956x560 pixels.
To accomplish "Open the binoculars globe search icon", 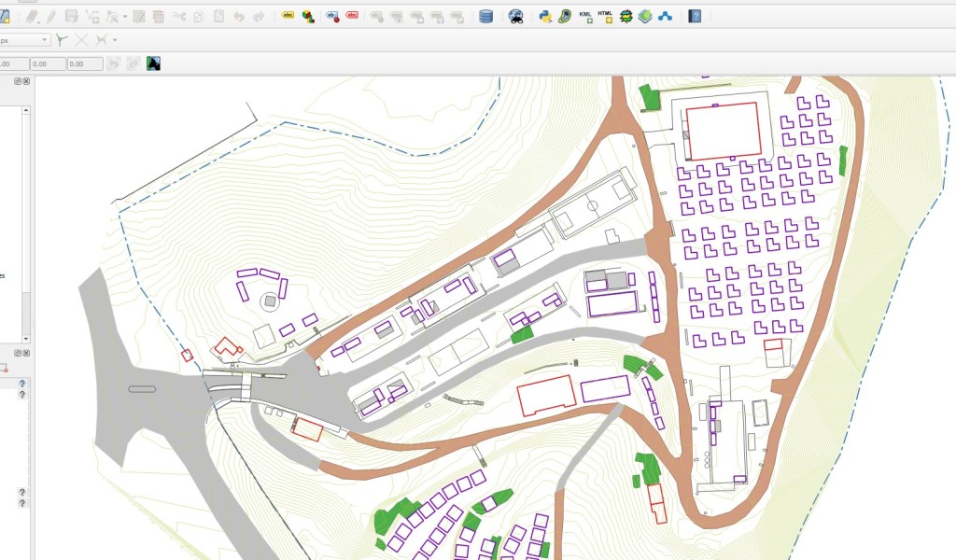I will pos(515,16).
